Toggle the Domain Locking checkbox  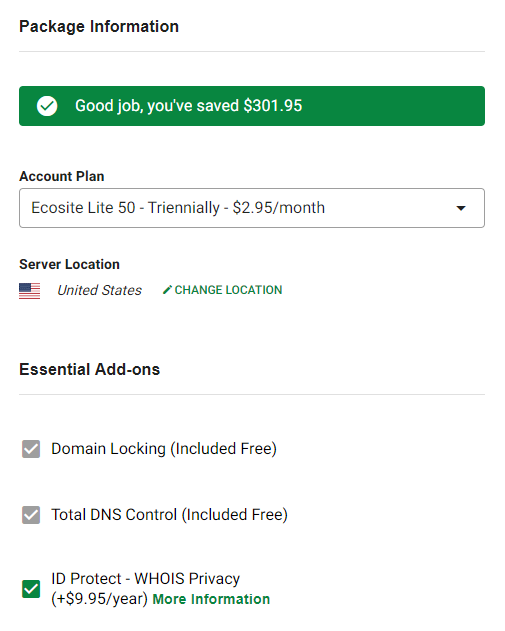31,449
